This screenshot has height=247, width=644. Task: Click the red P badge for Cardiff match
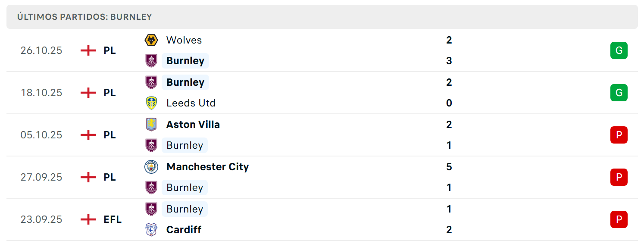[619, 219]
